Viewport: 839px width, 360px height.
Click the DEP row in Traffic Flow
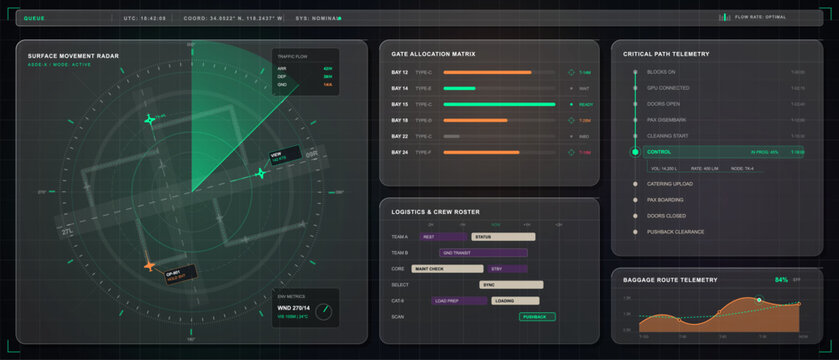click(x=305, y=76)
